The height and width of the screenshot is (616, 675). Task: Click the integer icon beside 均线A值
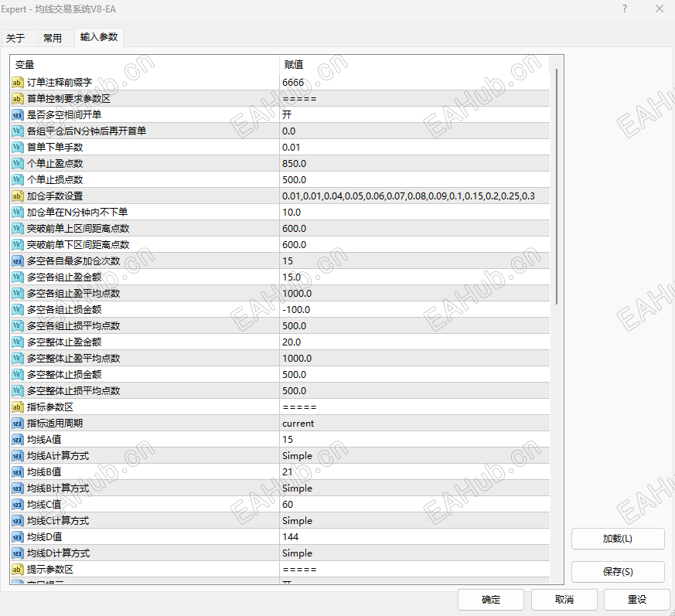17,440
